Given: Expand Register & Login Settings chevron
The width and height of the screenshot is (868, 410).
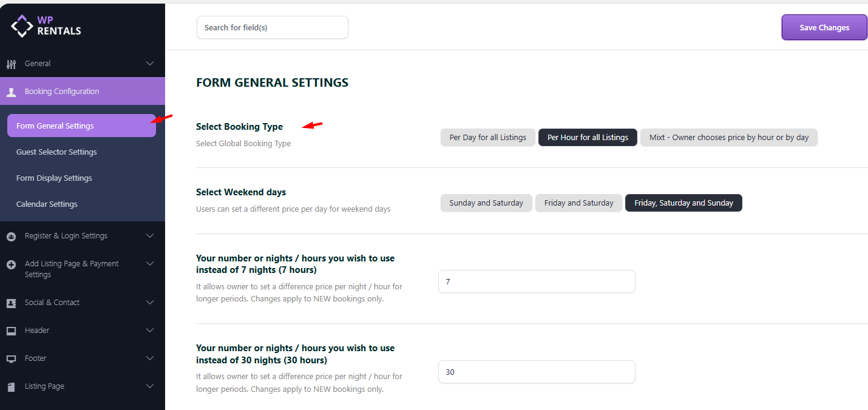Looking at the screenshot, I should point(150,236).
